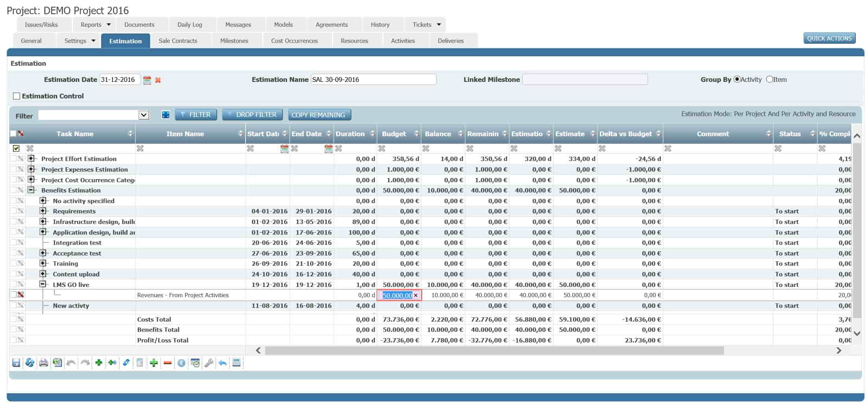Click the small green plus add icon
This screenshot has width=868, height=409.
pos(99,363)
